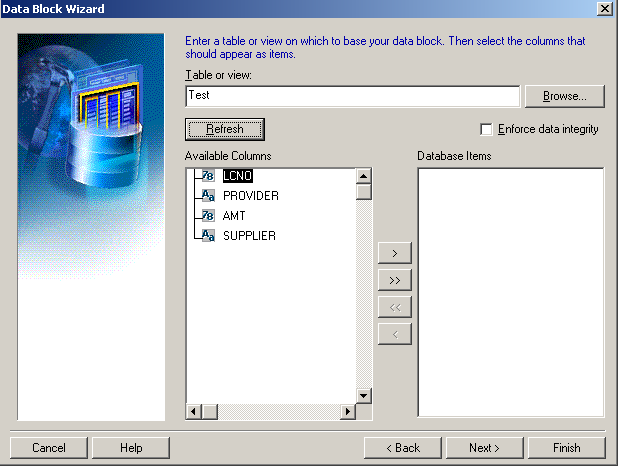The height and width of the screenshot is (467, 619).
Task: Move the selected column to Database Items
Action: point(395,253)
